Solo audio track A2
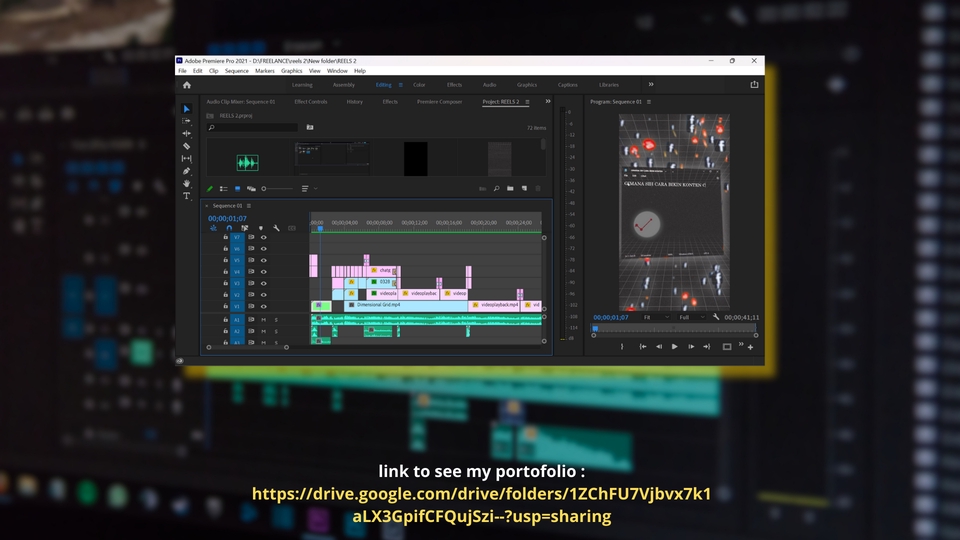 pyautogui.click(x=276, y=331)
